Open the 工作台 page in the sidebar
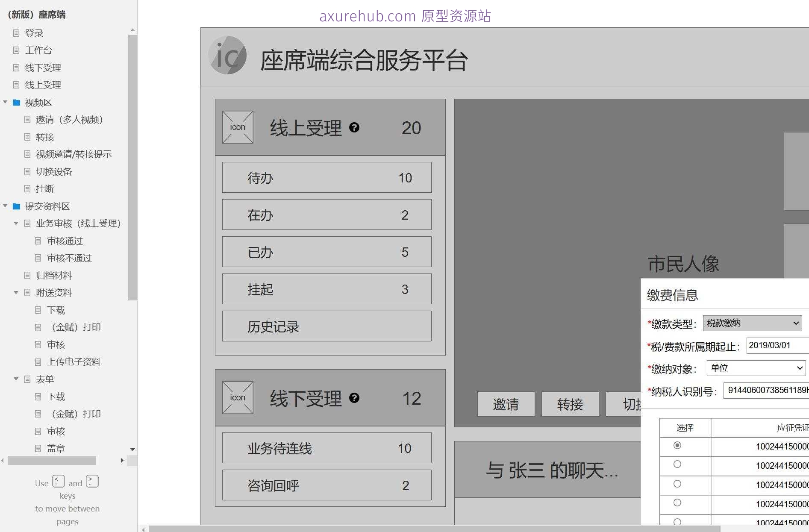Screen dimensions: 809x532 [x=38, y=50]
